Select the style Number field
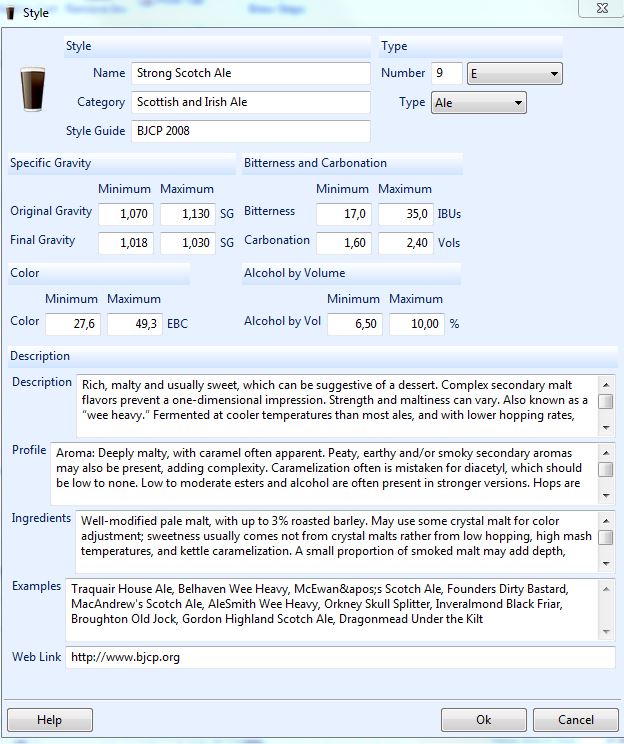The image size is (624, 744). 447,73
